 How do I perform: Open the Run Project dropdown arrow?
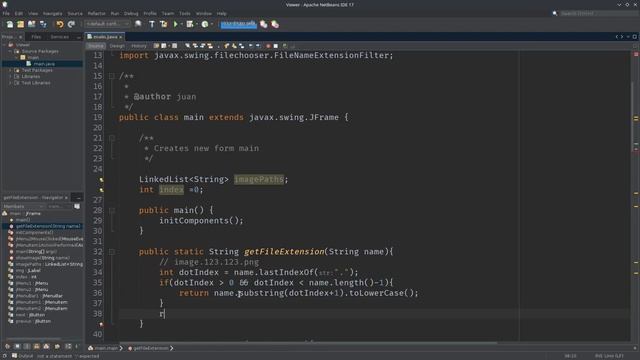click(x=181, y=24)
